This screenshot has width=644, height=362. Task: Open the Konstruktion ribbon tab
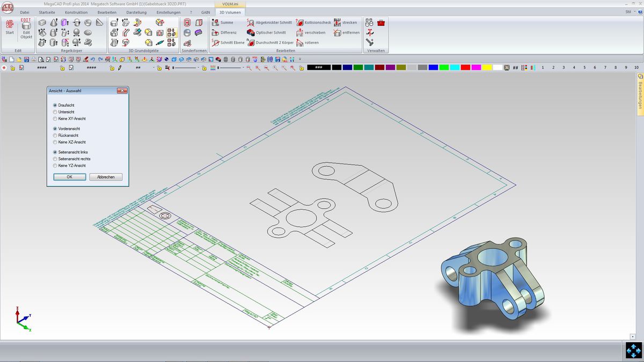tap(76, 12)
